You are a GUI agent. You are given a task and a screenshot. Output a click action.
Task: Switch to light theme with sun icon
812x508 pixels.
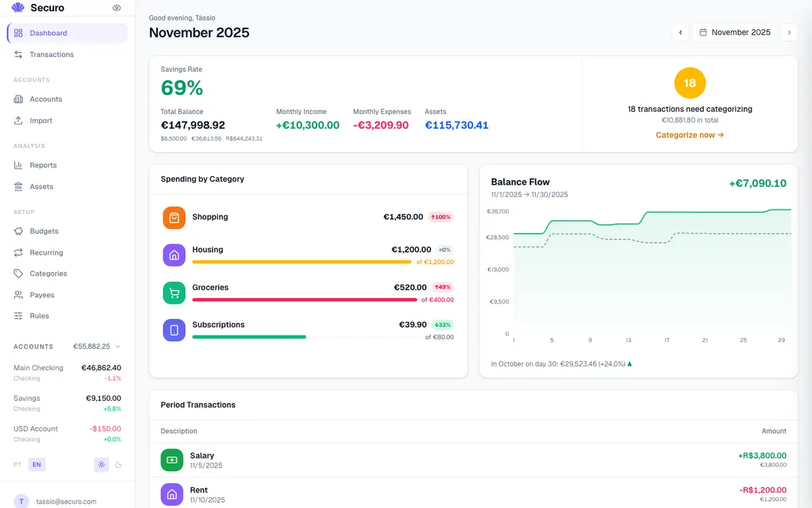[x=101, y=465]
